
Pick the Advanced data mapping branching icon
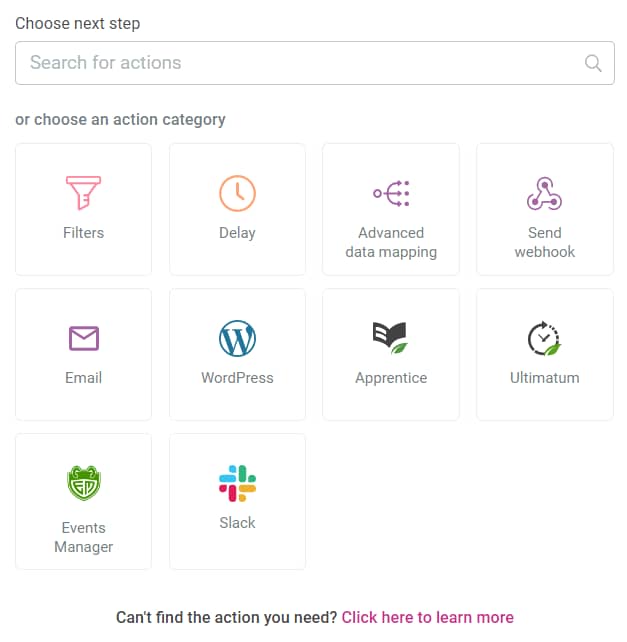pyautogui.click(x=391, y=193)
